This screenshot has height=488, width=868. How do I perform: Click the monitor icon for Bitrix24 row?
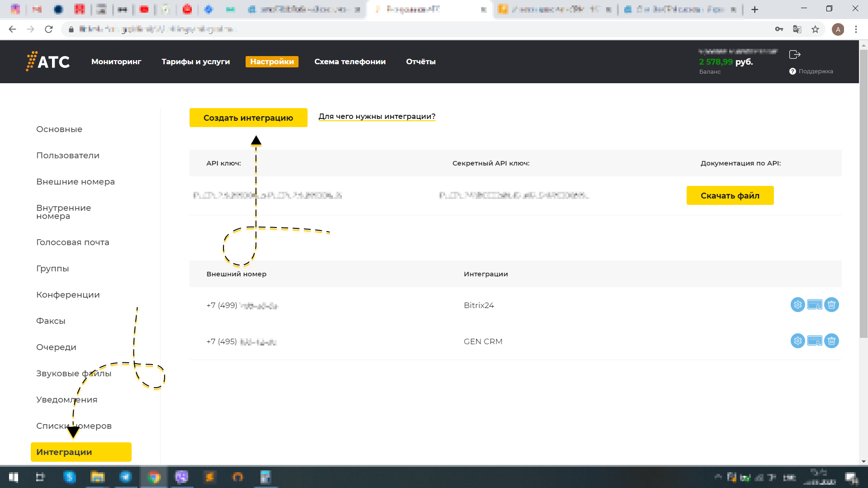[814, 305]
